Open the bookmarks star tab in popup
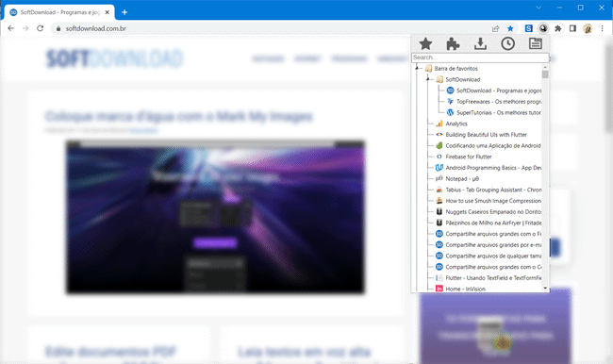This screenshot has height=364, width=613. point(425,43)
